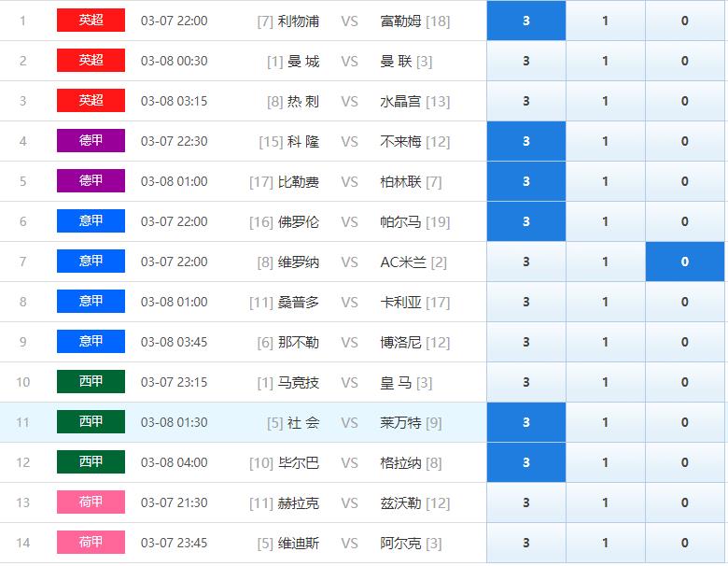Click the 意甲 badge in row 6

pos(91,220)
